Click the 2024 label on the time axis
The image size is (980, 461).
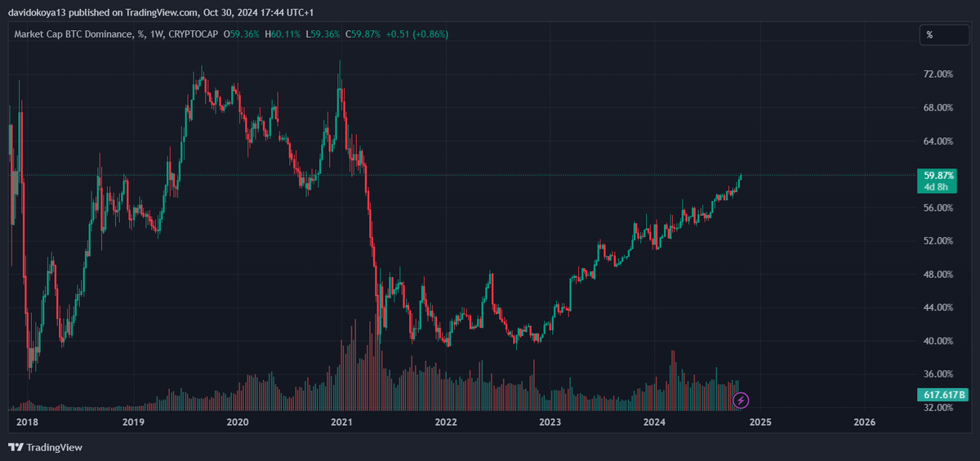coord(654,422)
